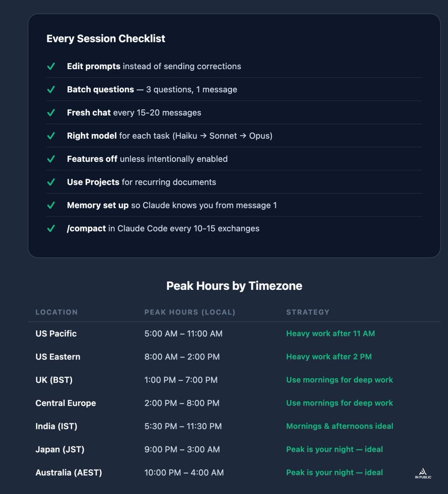Click Heavy work after 2 PM text
This screenshot has height=494, width=448.
[x=329, y=357]
